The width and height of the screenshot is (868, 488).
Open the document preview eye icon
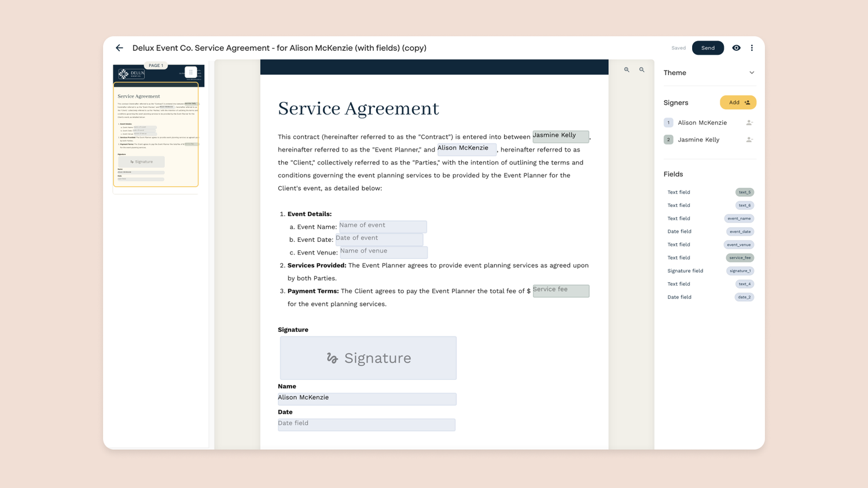coord(736,48)
